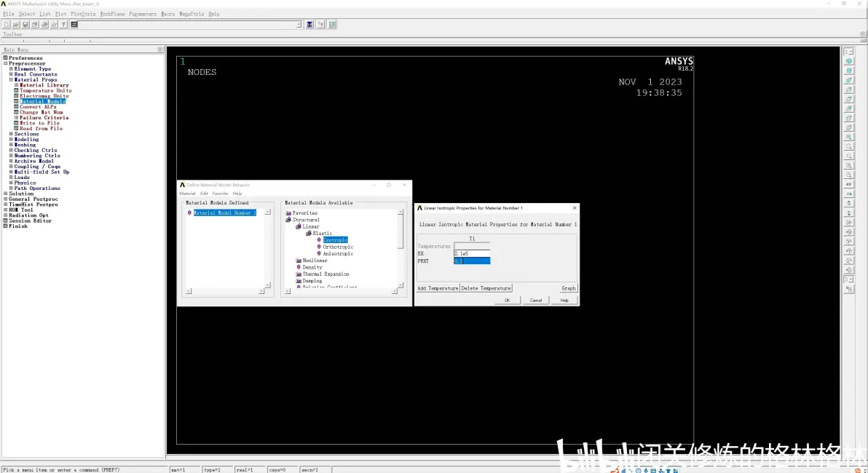Expand the Nonlinear folder in Material Models Available
Screen dimensions: 868x473
tap(299, 261)
